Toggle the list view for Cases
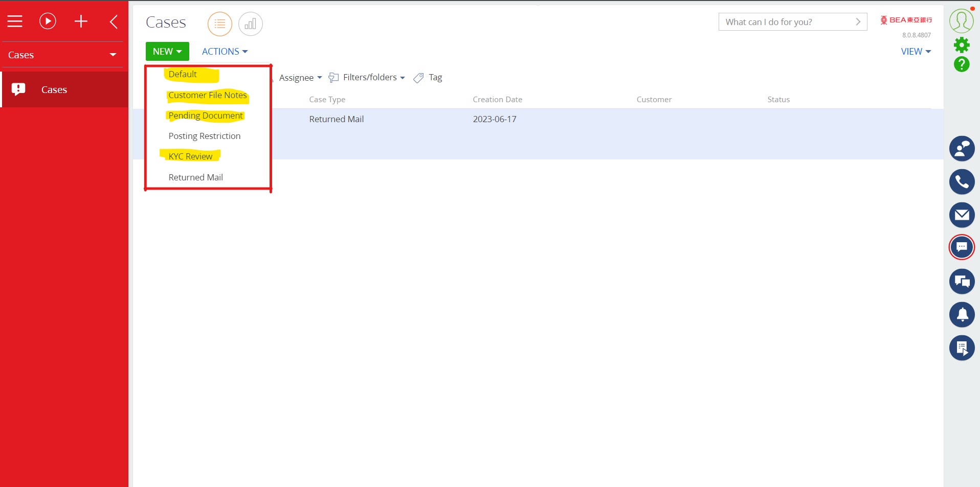This screenshot has width=980, height=487. point(219,24)
